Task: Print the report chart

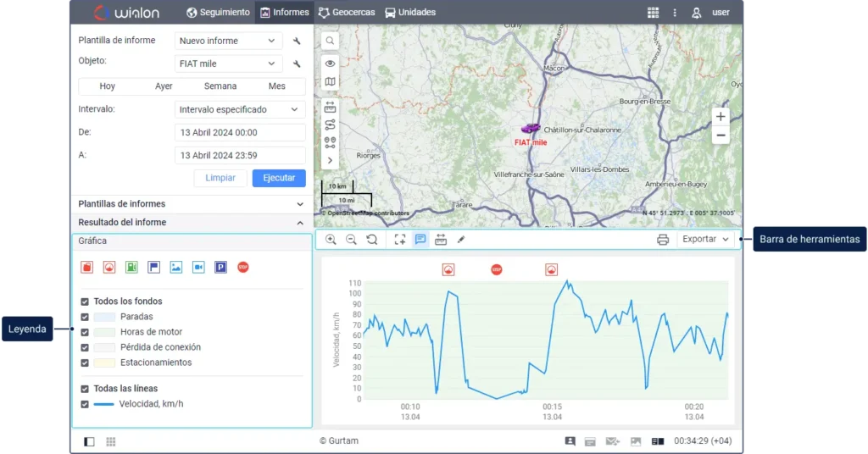Action: 663,240
